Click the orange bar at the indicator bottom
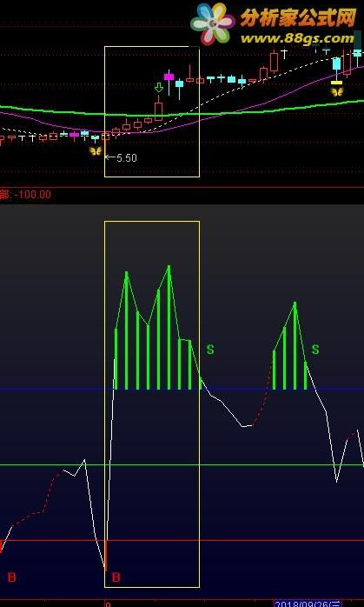The image size is (364, 607). click(105, 555)
